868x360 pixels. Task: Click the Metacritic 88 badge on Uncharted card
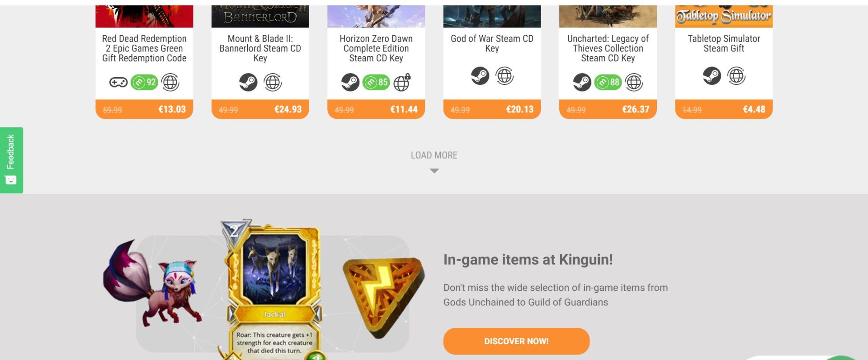click(x=608, y=82)
